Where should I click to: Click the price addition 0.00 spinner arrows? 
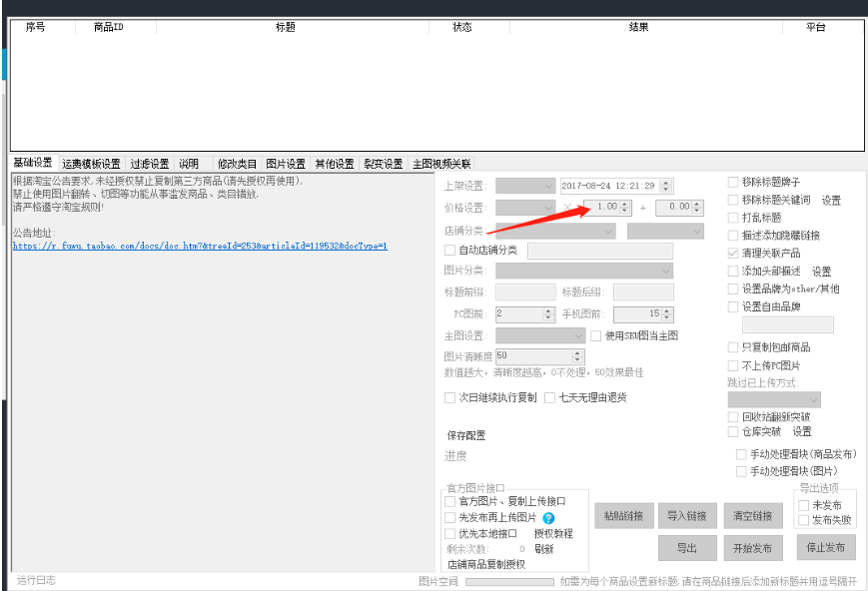(697, 208)
